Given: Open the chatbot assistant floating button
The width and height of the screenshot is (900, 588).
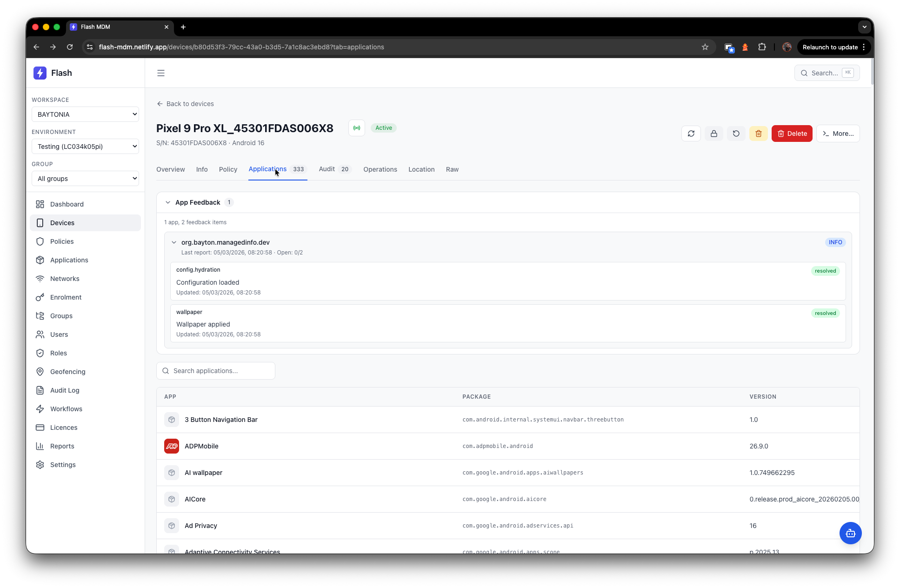Looking at the screenshot, I should coord(850,533).
